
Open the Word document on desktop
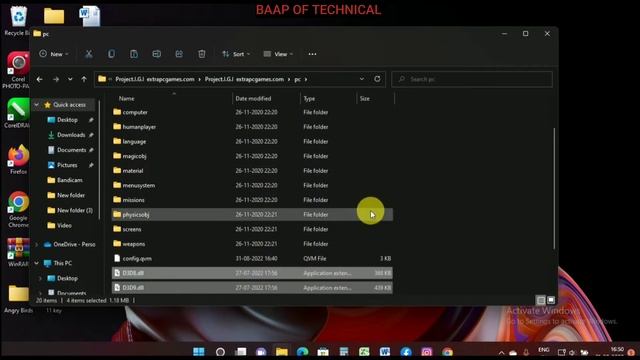tap(89, 16)
